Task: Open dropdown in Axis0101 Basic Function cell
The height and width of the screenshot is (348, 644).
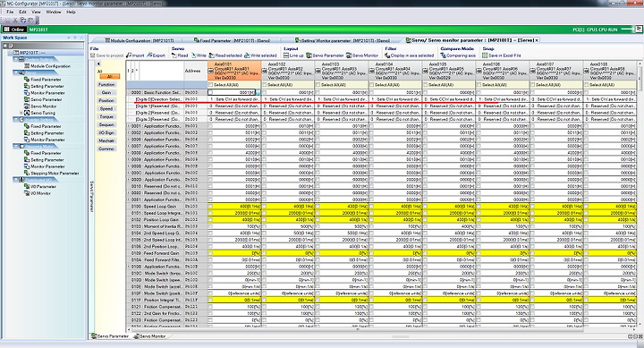Action: click(258, 93)
